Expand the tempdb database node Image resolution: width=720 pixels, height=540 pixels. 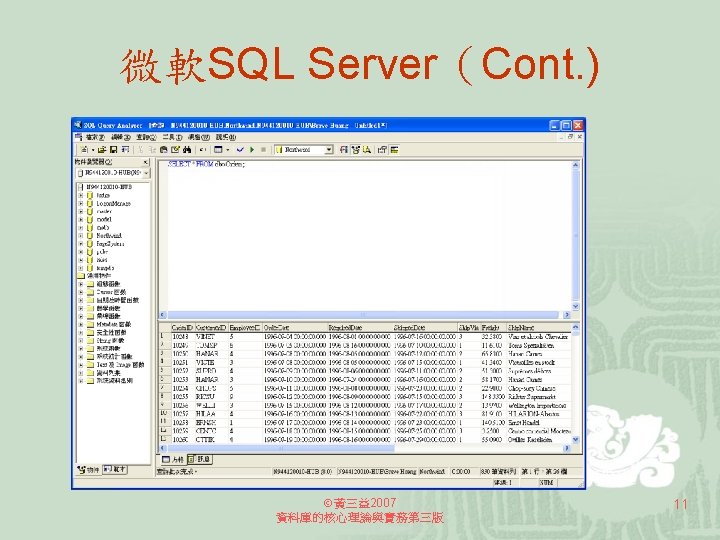coord(81,268)
